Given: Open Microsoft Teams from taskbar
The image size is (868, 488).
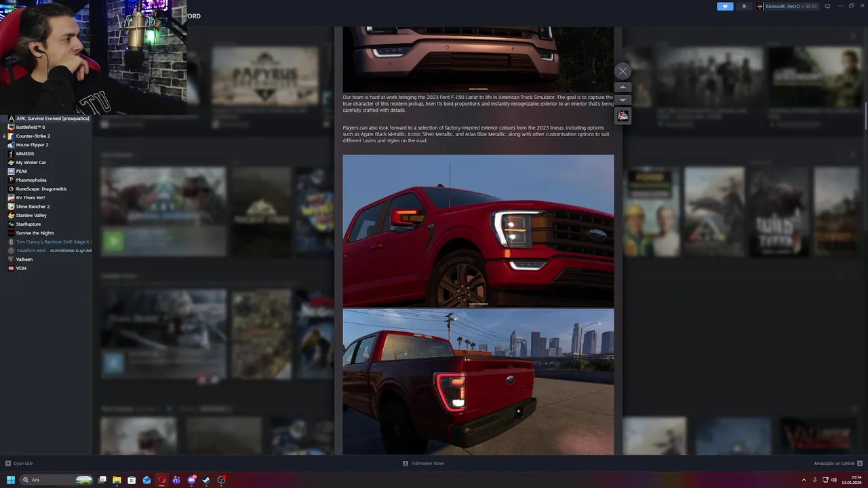Looking at the screenshot, I should (176, 480).
